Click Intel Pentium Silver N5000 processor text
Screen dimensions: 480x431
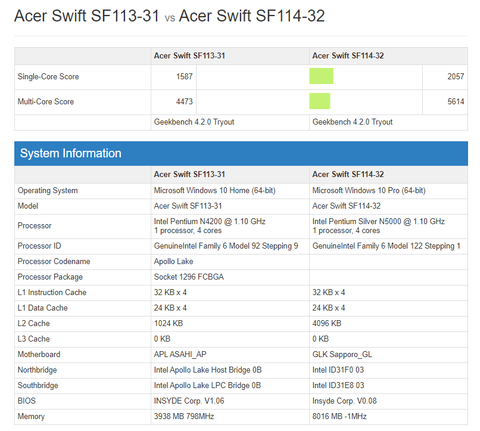[x=378, y=221]
